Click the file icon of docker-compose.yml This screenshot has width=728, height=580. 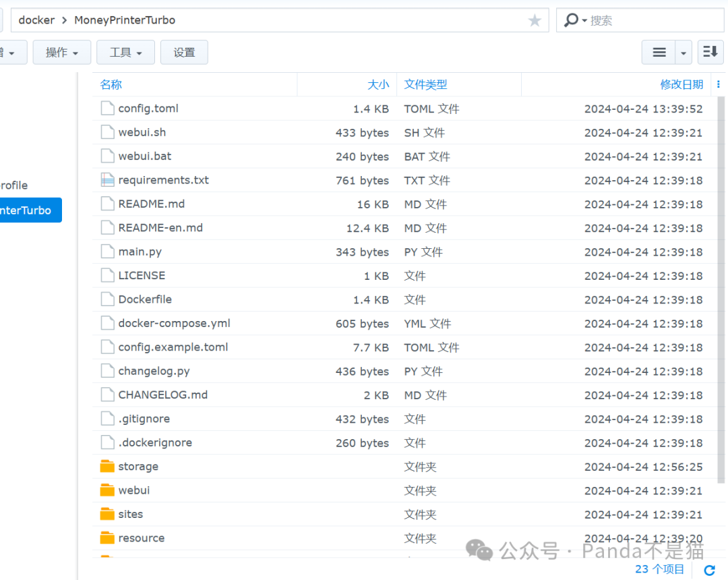point(107,323)
